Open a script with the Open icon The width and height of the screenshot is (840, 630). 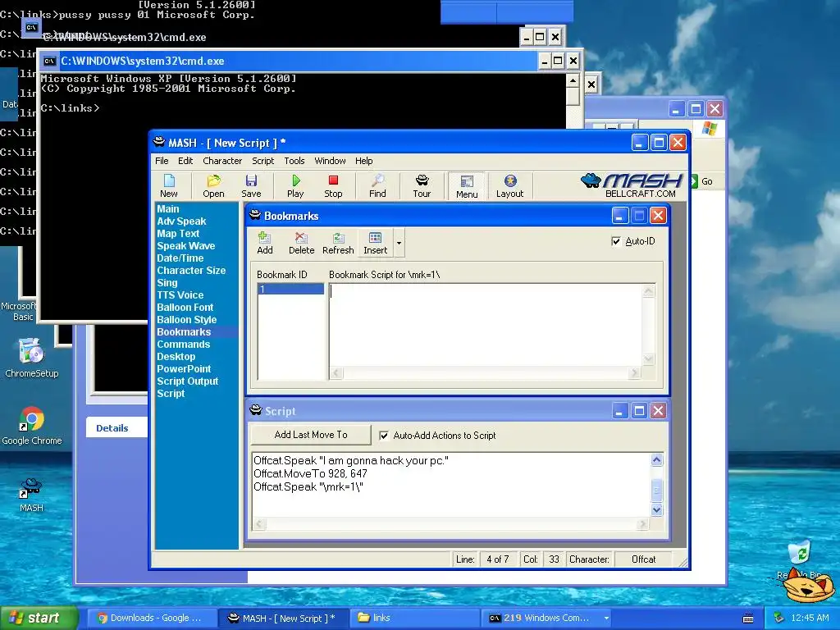[x=213, y=186]
